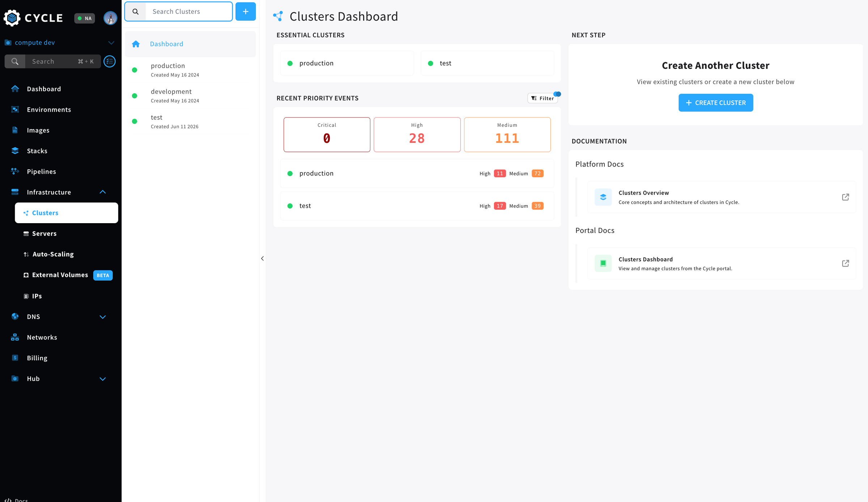Screen dimensions: 868x502
Task: Click the Clusters Dashboard title icon
Action: point(278,16)
